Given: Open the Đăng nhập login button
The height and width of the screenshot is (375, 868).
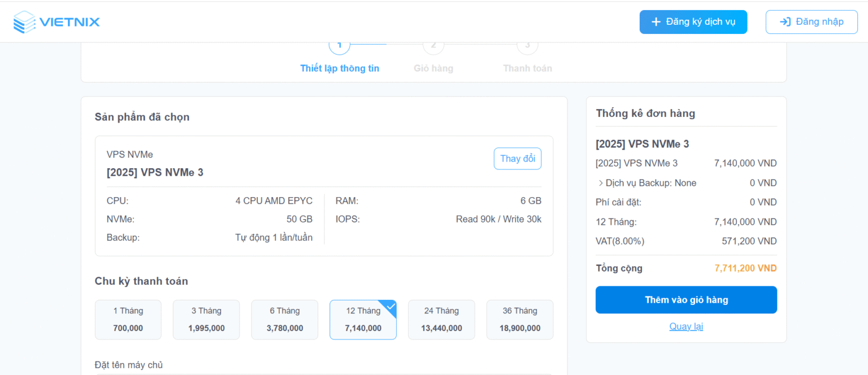Looking at the screenshot, I should click(811, 22).
